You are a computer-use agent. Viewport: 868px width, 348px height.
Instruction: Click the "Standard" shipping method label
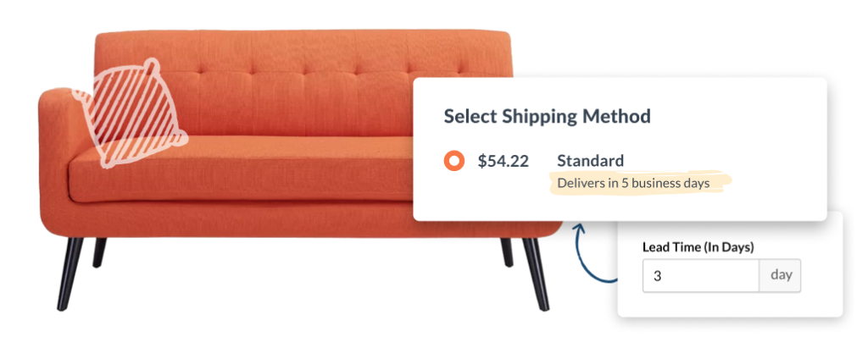(x=590, y=161)
